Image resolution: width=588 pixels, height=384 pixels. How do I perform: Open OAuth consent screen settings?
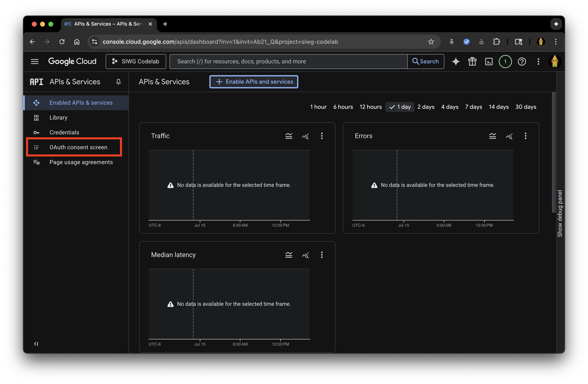[x=78, y=147]
